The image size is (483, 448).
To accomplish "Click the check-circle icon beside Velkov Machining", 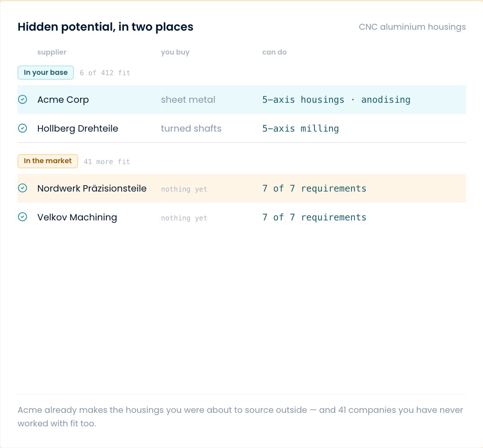I will pos(23,217).
